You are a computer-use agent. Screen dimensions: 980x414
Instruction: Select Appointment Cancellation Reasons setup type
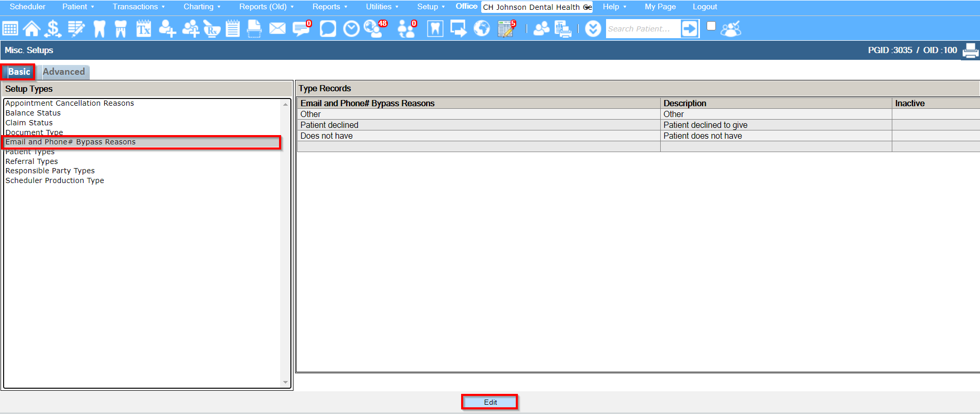[70, 103]
